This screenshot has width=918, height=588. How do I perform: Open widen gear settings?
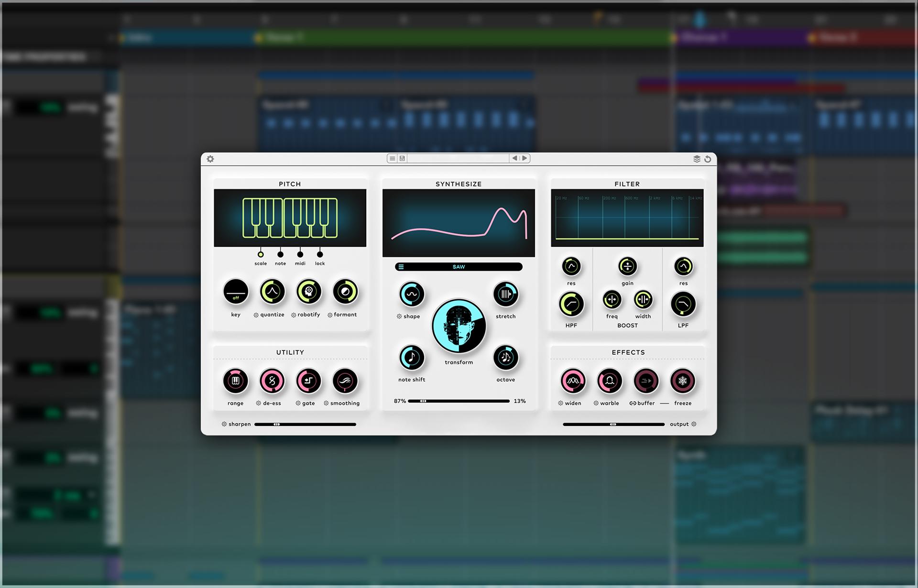[x=560, y=403]
